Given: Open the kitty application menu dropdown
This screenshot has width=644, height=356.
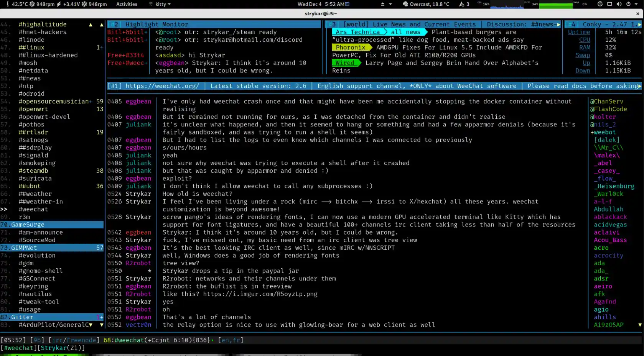Looking at the screenshot, I should pyautogui.click(x=160, y=4).
